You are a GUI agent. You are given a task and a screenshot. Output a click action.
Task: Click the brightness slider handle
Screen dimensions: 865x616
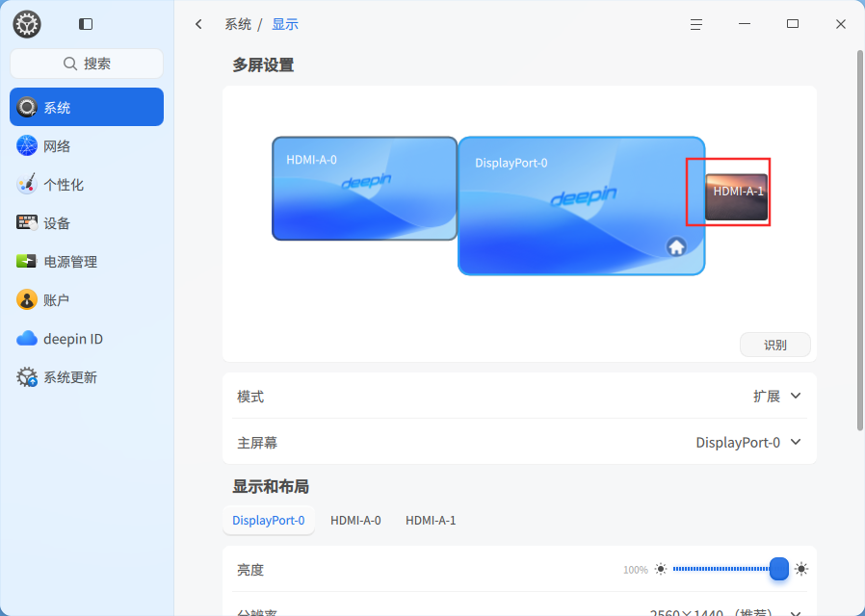click(x=779, y=569)
